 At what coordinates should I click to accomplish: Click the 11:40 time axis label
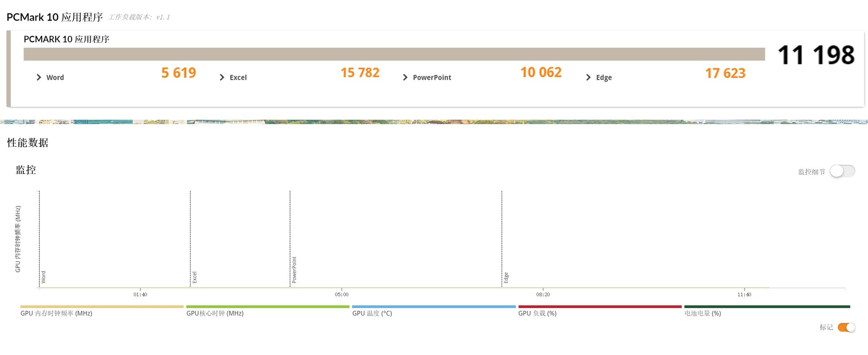744,295
